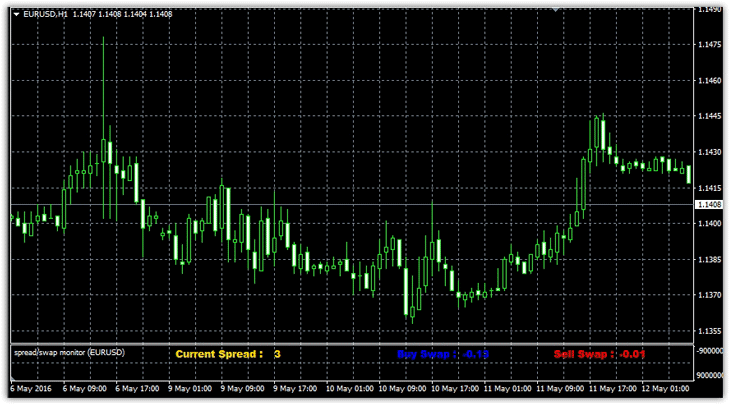729x404 pixels.
Task: Click the 1.1445 level on price scale
Action: coord(707,116)
